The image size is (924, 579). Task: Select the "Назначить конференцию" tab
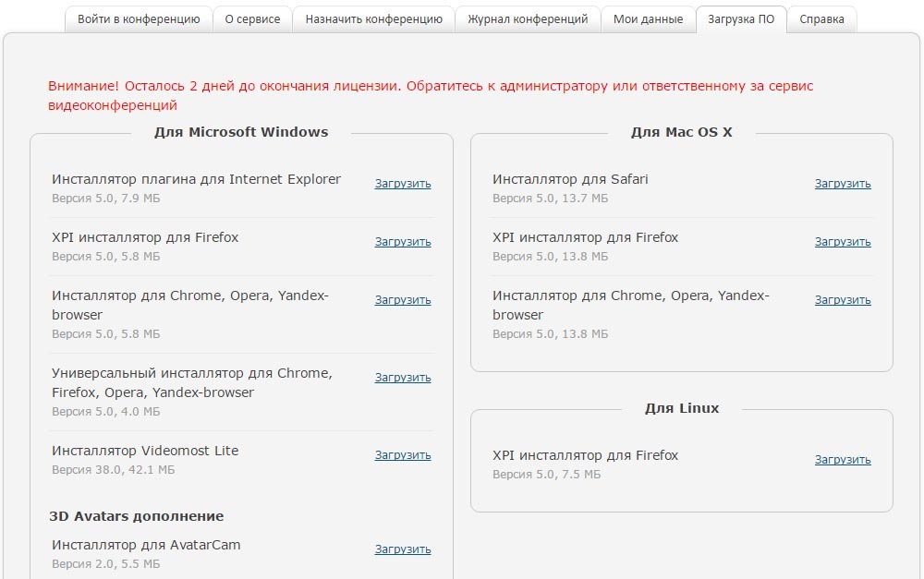click(373, 19)
